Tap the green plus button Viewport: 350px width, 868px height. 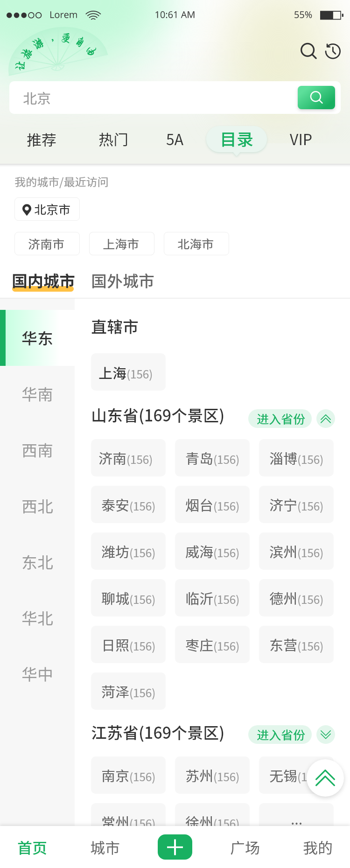click(175, 847)
